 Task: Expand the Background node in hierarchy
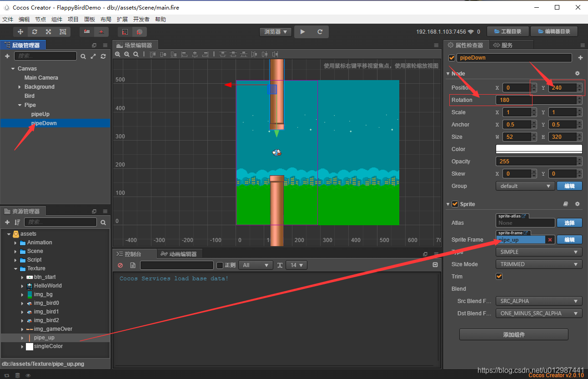(20, 87)
